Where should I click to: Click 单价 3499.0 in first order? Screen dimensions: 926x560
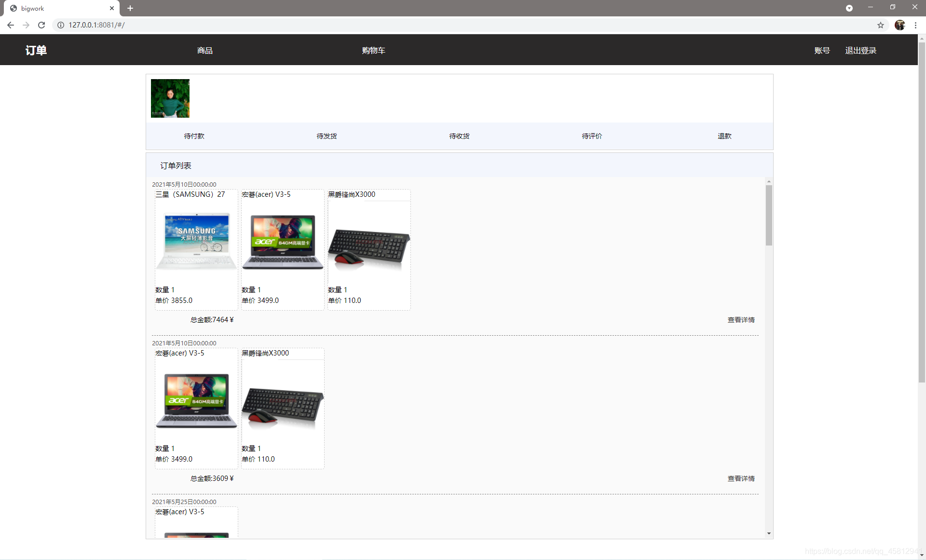coord(260,300)
